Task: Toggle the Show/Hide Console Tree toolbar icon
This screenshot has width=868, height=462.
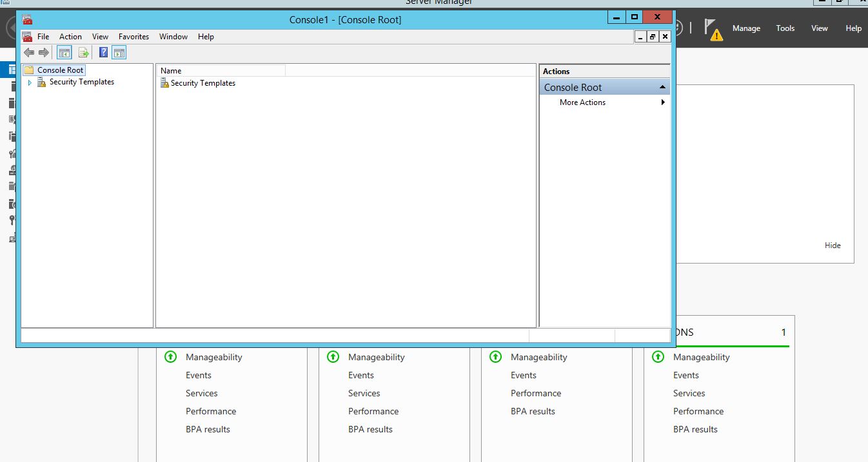Action: (x=64, y=53)
